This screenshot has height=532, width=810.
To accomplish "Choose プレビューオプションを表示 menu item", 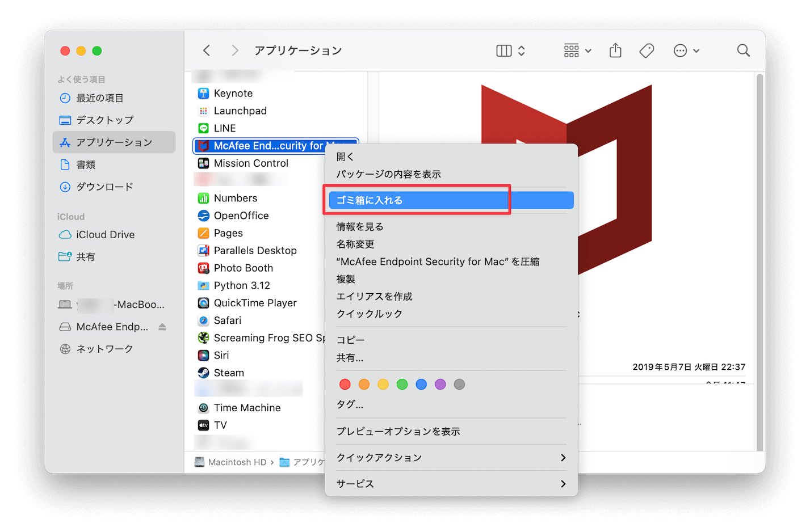I will (x=451, y=432).
